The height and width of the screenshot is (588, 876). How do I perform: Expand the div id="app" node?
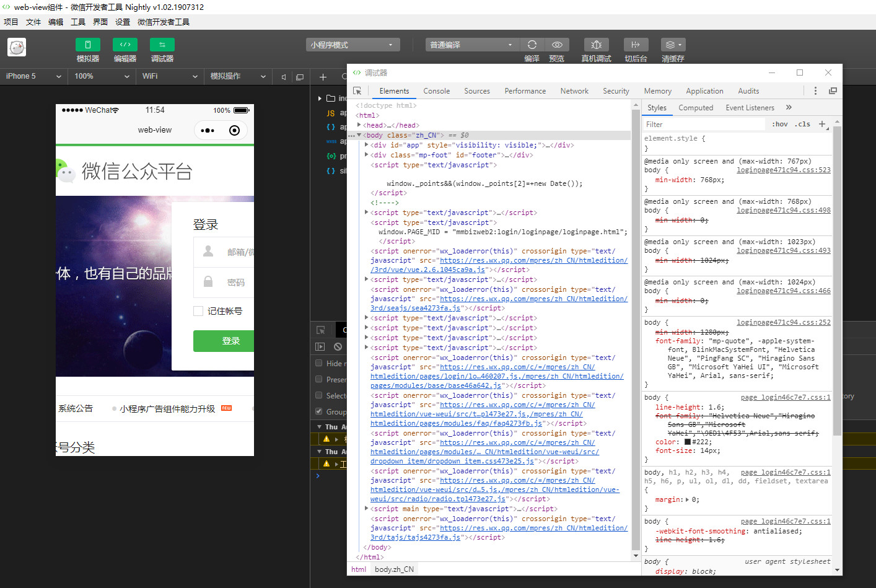[367, 145]
